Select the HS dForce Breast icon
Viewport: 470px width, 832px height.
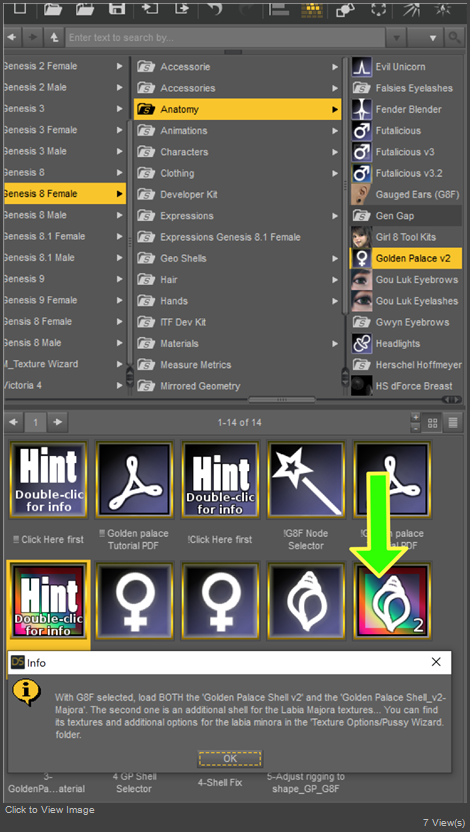pos(361,386)
